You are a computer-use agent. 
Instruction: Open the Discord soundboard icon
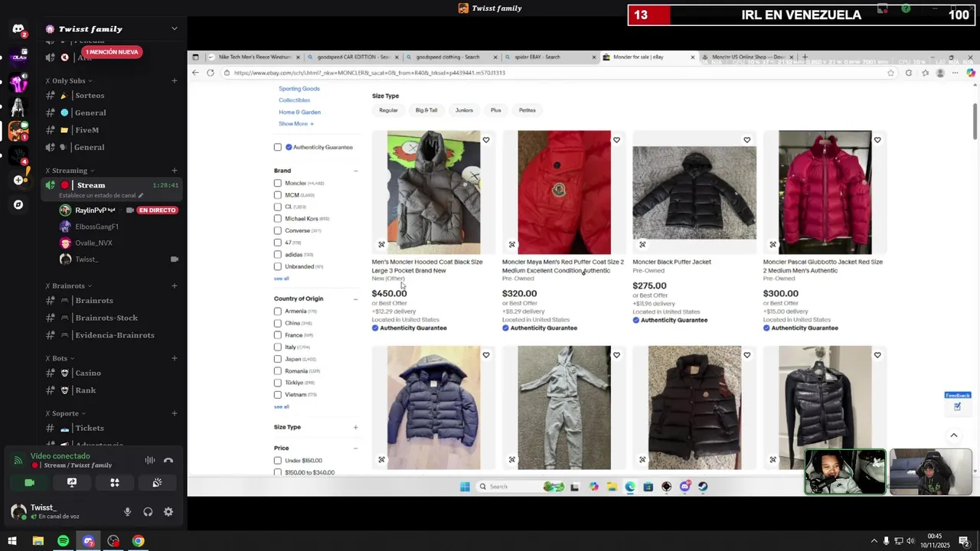(157, 483)
